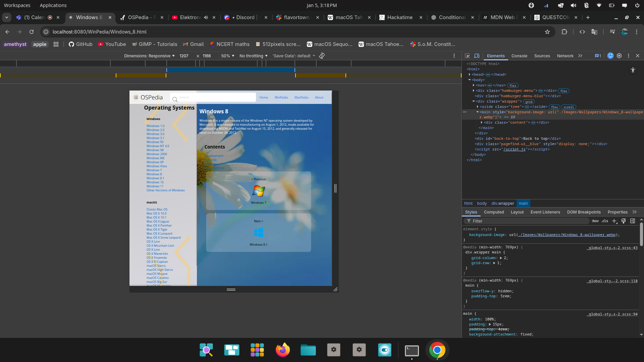Open the Computed styles tab
The height and width of the screenshot is (362, 644).
pyautogui.click(x=494, y=212)
